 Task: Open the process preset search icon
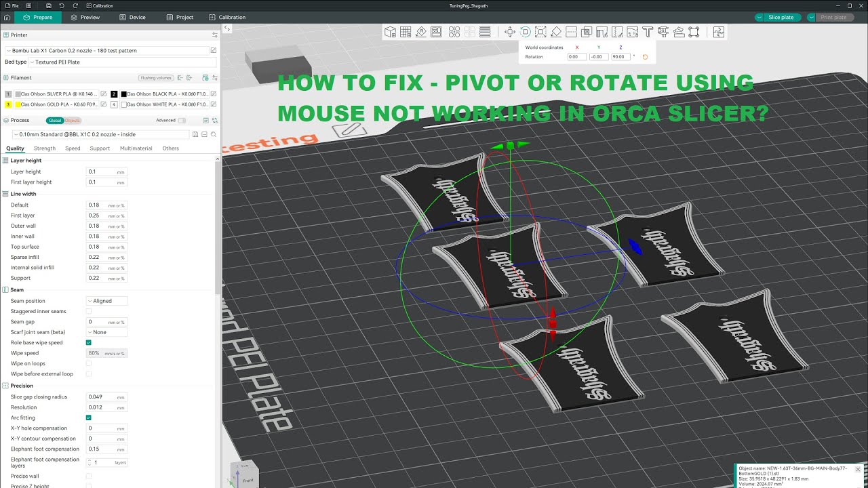coord(214,134)
